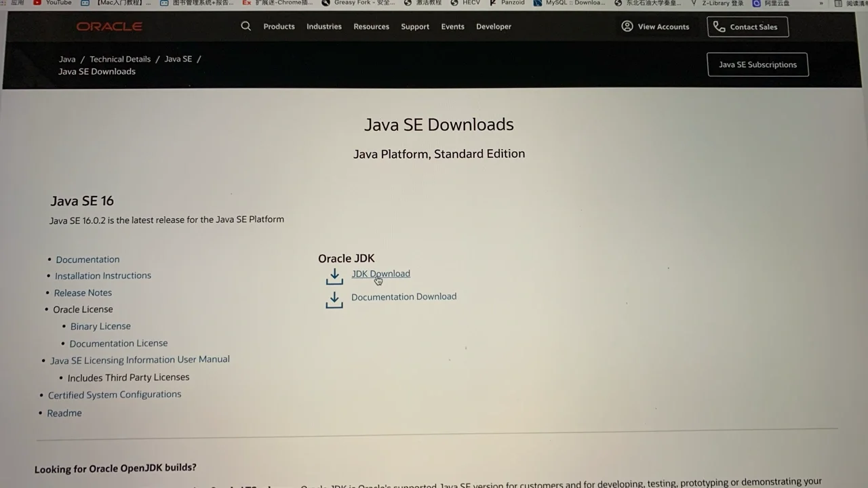Open the Panzoid bookmark
The width and height of the screenshot is (868, 488).
coord(507,3)
